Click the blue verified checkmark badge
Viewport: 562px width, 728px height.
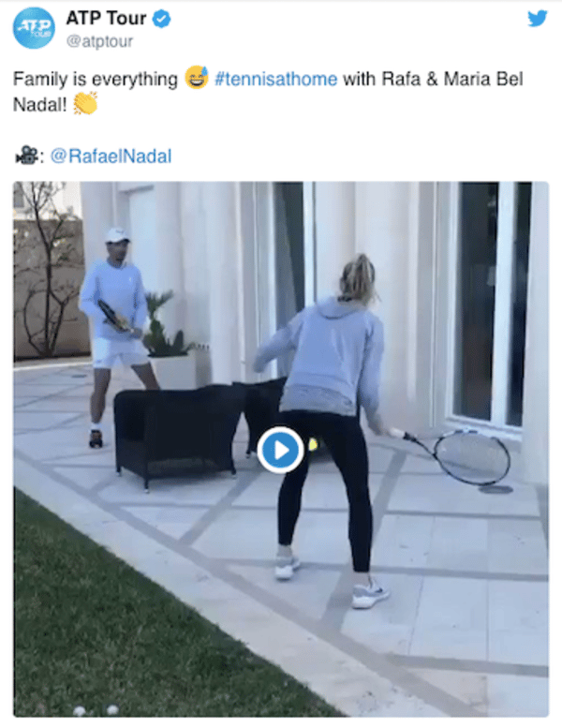coord(161,19)
